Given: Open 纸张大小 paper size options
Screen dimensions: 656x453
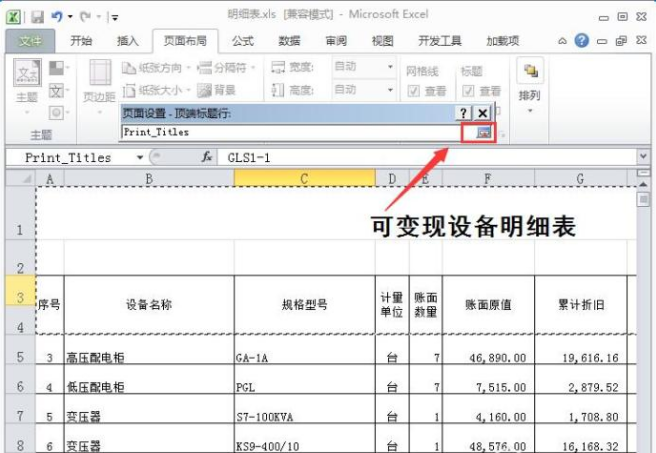Looking at the screenshot, I should click(156, 90).
